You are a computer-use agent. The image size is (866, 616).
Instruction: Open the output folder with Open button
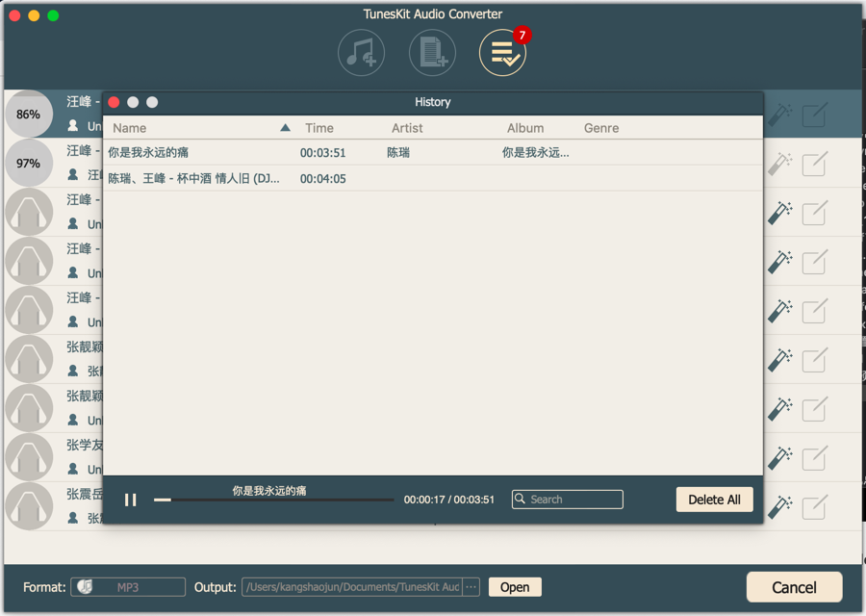point(514,586)
